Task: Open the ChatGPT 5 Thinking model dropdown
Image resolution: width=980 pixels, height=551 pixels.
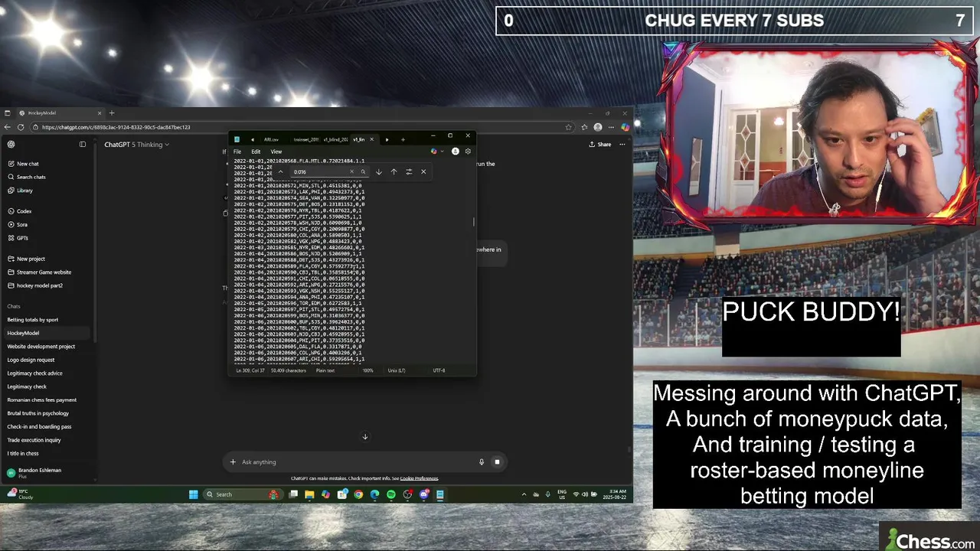Action: [136, 145]
